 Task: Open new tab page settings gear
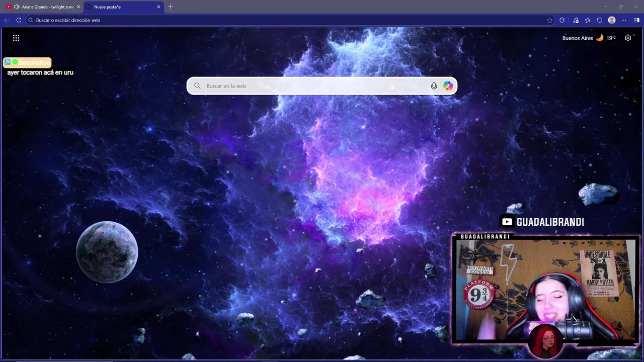click(628, 38)
